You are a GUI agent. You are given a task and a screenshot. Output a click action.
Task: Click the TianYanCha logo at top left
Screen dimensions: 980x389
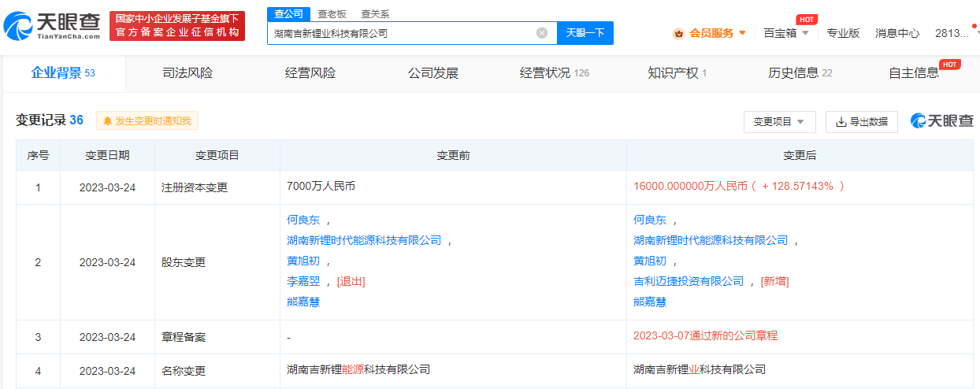[x=52, y=27]
